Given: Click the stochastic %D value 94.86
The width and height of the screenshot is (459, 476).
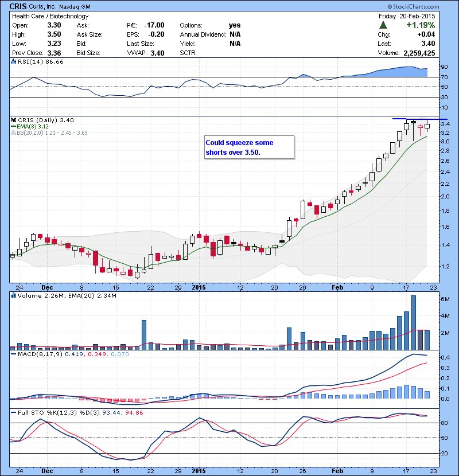Looking at the screenshot, I should pyautogui.click(x=134, y=412).
